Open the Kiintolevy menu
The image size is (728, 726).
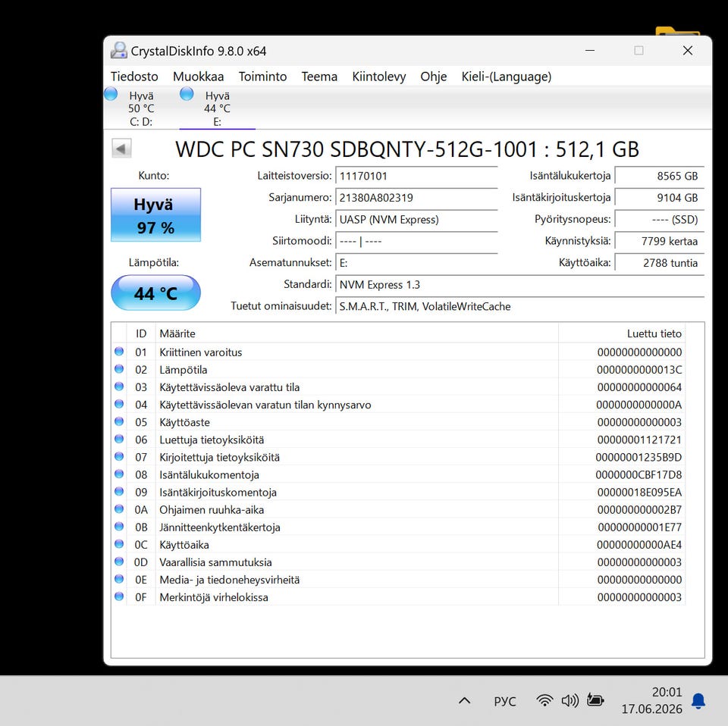[x=379, y=77]
